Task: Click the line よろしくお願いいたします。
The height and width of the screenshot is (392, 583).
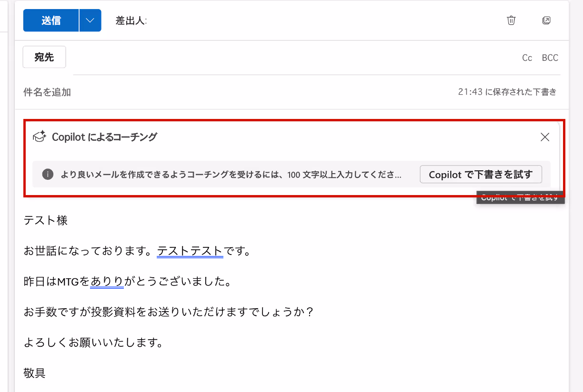Action: tap(93, 343)
